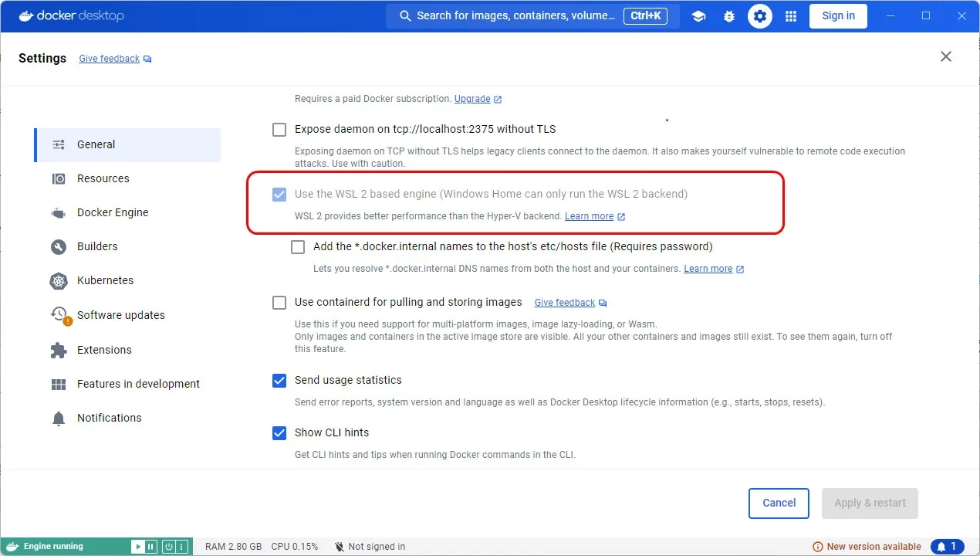Screen dimensions: 980x556
Task: Open the Software updates tab
Action: click(x=127, y=315)
